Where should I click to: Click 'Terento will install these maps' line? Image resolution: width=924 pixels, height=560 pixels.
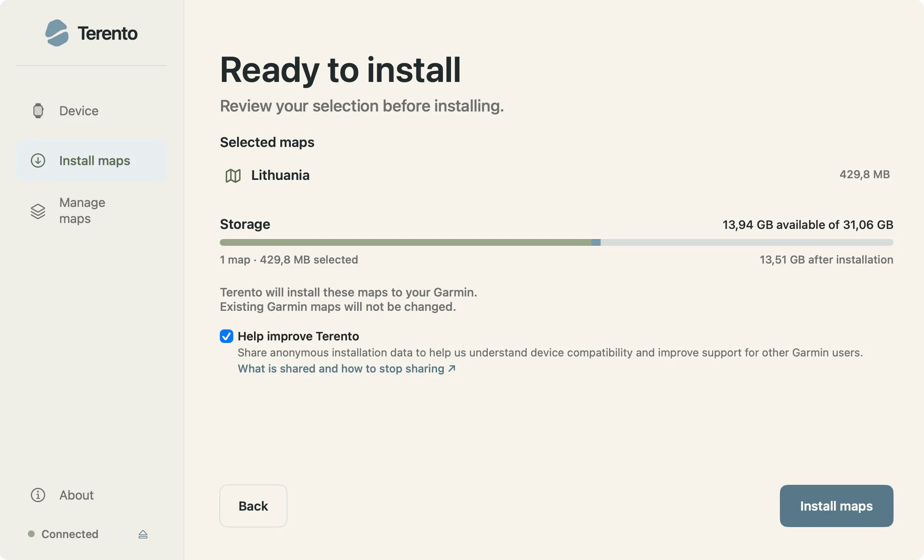(348, 292)
